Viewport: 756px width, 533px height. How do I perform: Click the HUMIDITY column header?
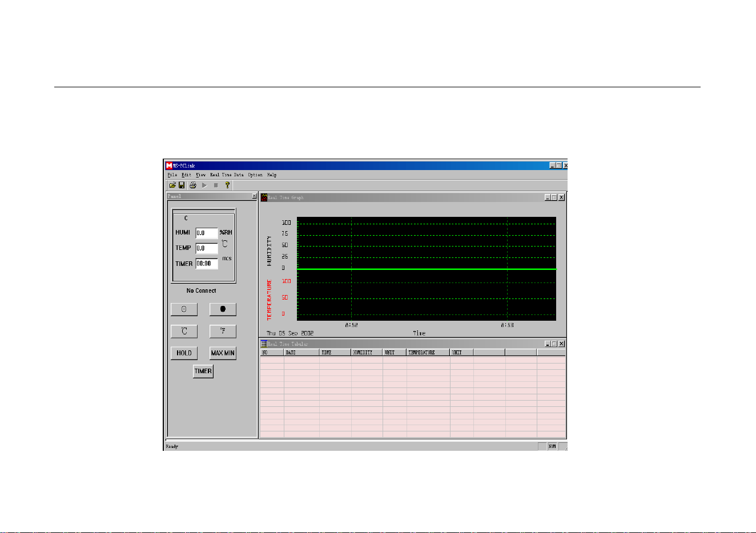[367, 353]
